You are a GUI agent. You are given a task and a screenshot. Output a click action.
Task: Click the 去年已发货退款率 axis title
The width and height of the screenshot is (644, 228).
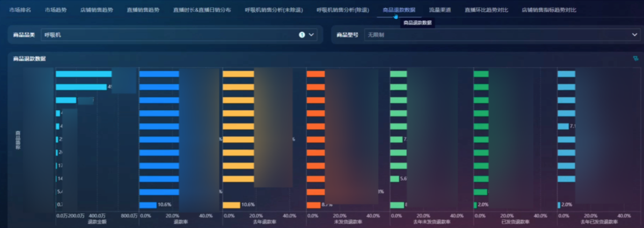click(x=598, y=222)
